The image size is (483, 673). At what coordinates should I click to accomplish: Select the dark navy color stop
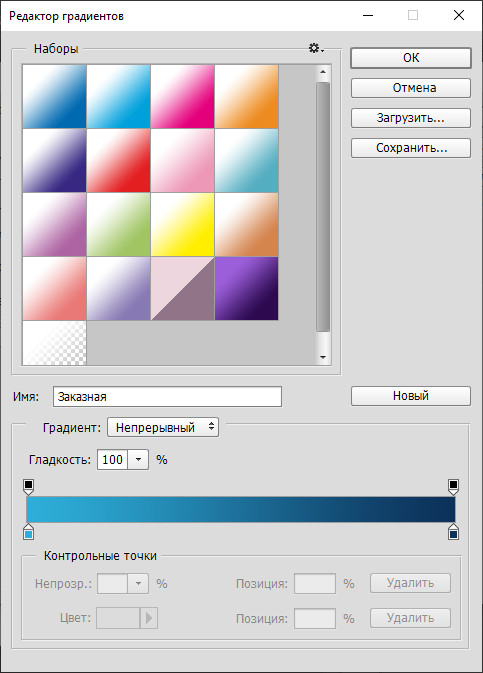[x=453, y=532]
